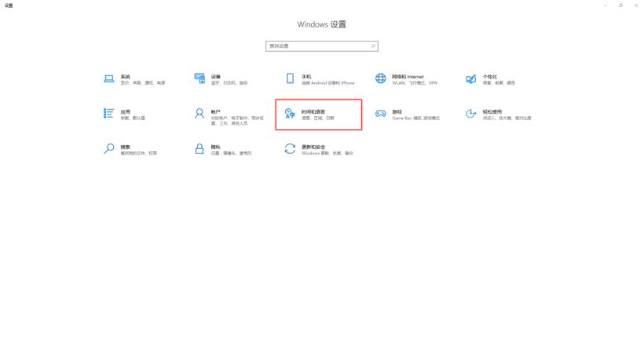
Task: Close the 设置 window
Action: [x=636, y=5]
